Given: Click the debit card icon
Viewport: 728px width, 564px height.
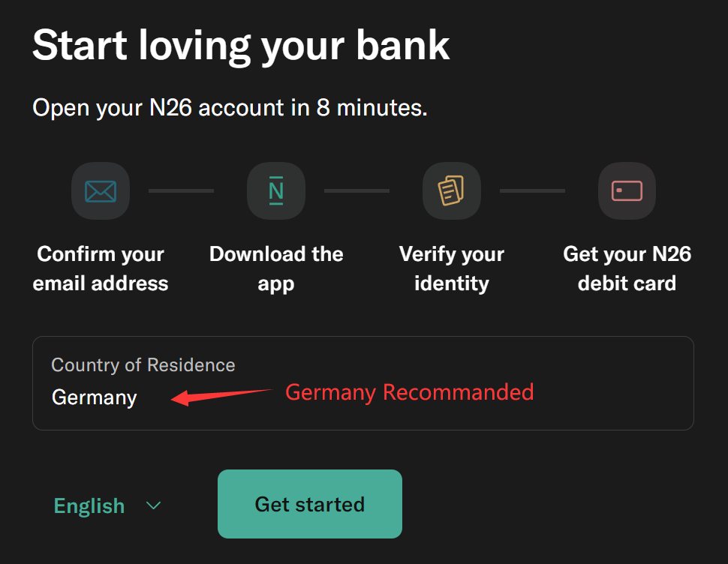Looking at the screenshot, I should coord(627,191).
